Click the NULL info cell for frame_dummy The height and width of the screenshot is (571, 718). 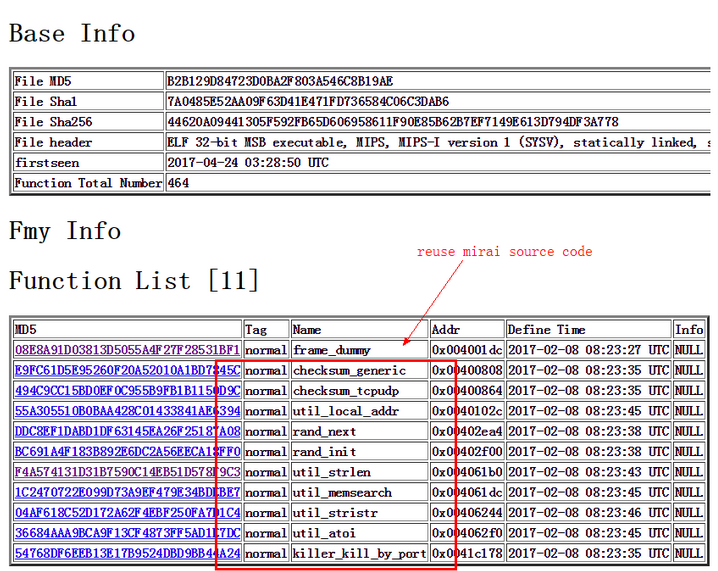click(x=689, y=350)
